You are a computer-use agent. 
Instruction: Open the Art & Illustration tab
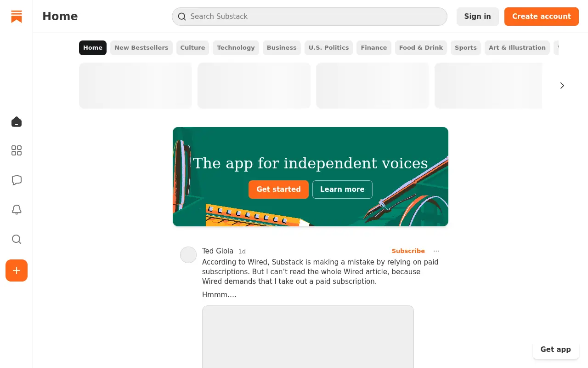pos(517,48)
